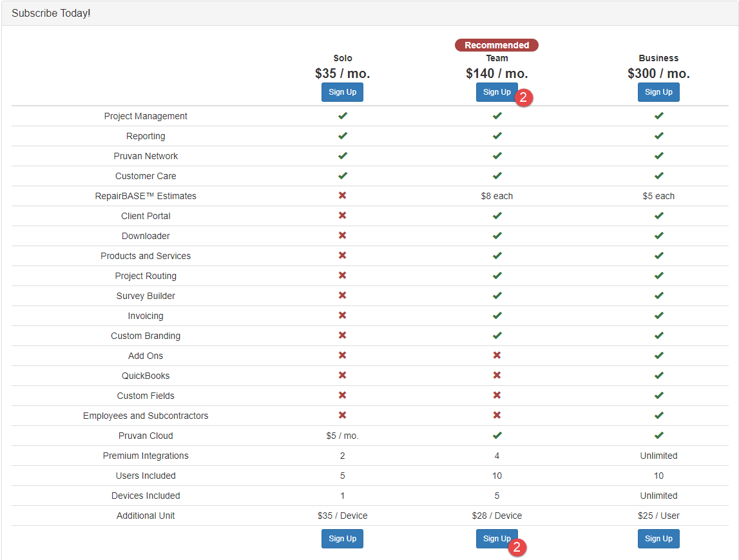Click the RepairBASE Estimates row label
This screenshot has height=560, width=739.
coord(146,196)
